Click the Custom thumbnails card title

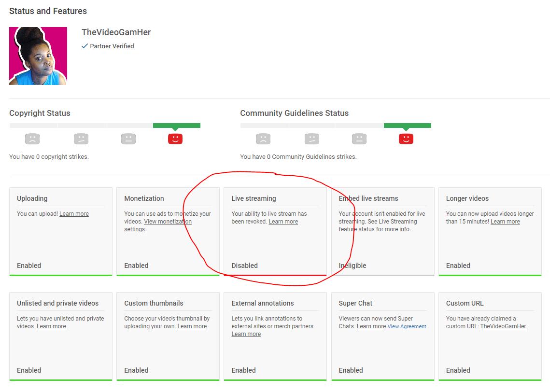(154, 303)
